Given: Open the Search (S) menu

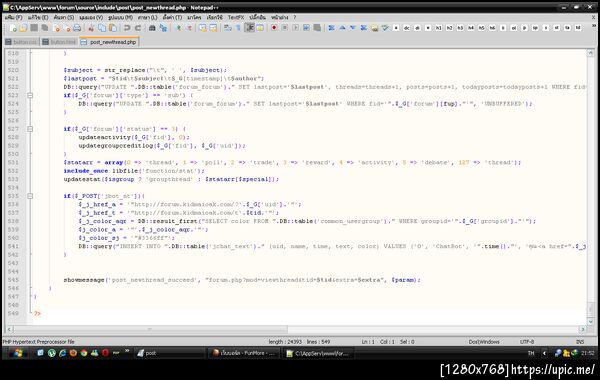Looking at the screenshot, I should coord(64,18).
